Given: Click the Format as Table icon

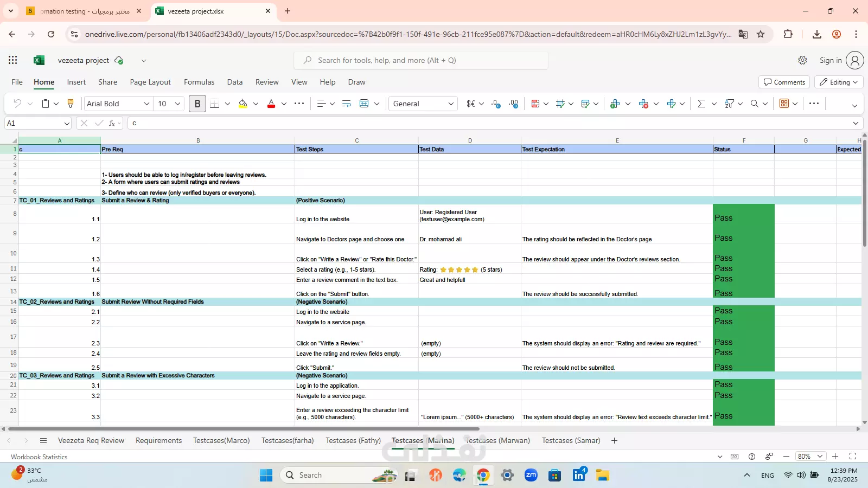Looking at the screenshot, I should click(585, 104).
